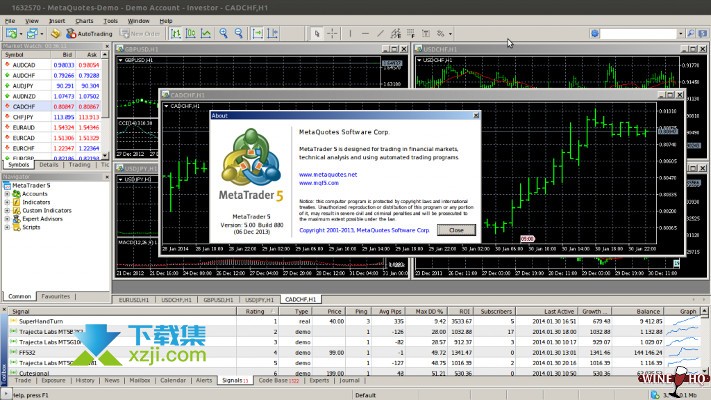The width and height of the screenshot is (711, 400).
Task: Click the New Chart toolbar icon
Action: click(11, 34)
